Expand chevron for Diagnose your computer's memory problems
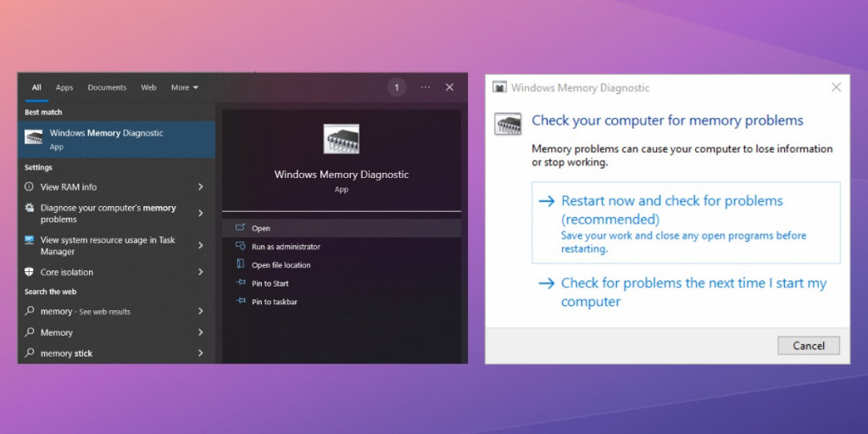Image resolution: width=868 pixels, height=434 pixels. [x=200, y=213]
